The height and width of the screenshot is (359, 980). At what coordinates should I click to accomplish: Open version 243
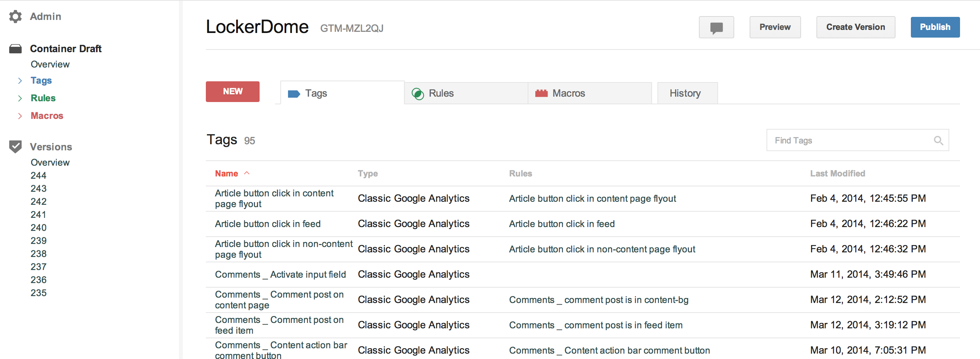[38, 189]
